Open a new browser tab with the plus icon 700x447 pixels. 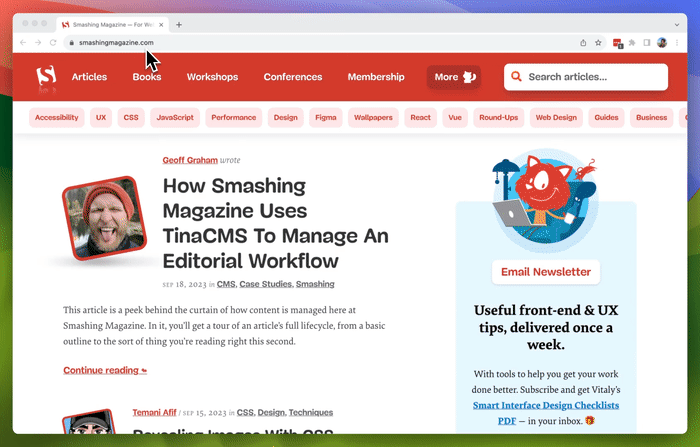[179, 24]
